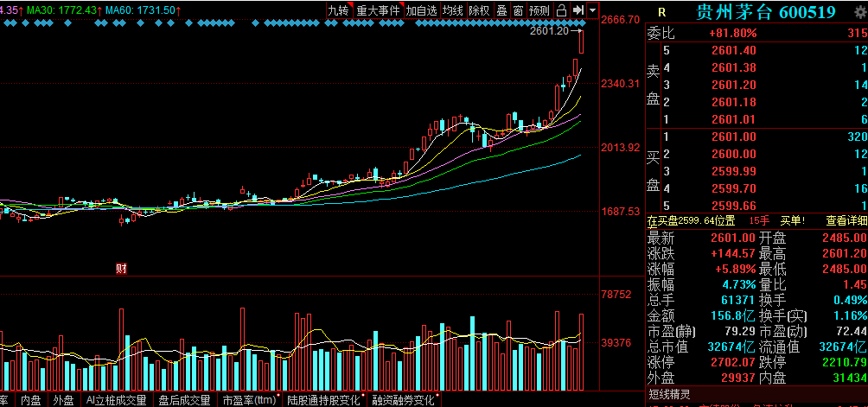Click buy level 1 price 2601.00
Screen dimensions: 868x407
(x=735, y=137)
